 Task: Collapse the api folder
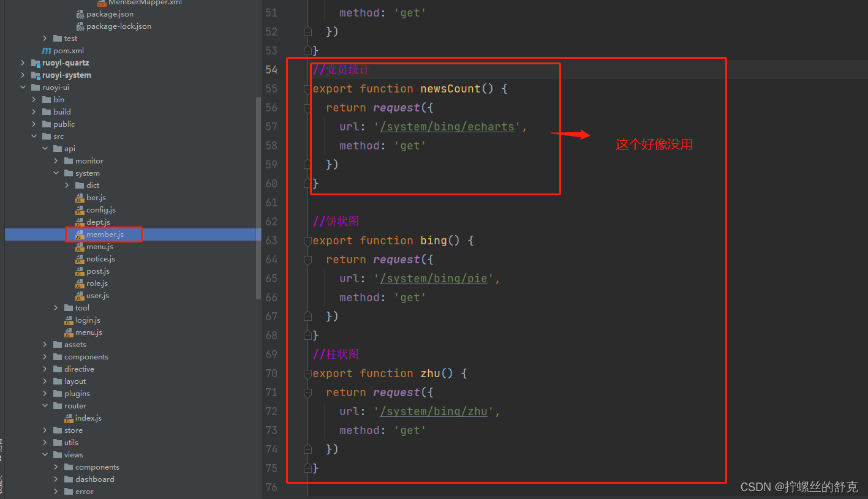[45, 149]
